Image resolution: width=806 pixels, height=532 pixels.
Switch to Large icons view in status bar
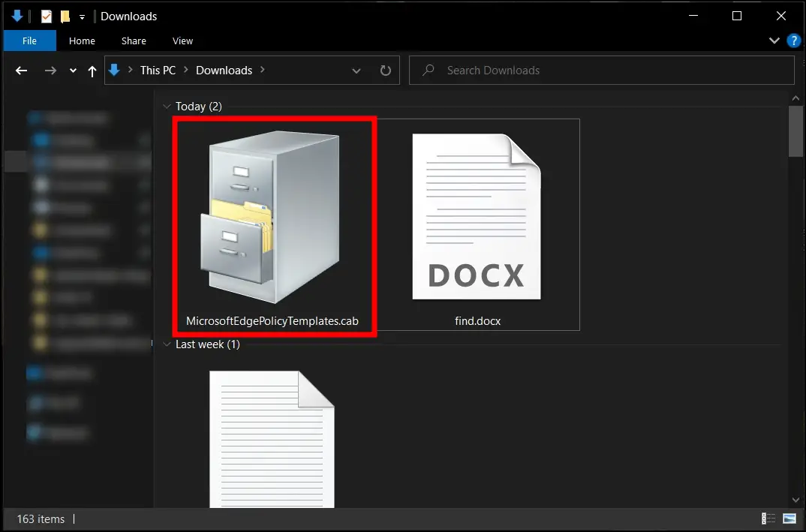tap(789, 518)
